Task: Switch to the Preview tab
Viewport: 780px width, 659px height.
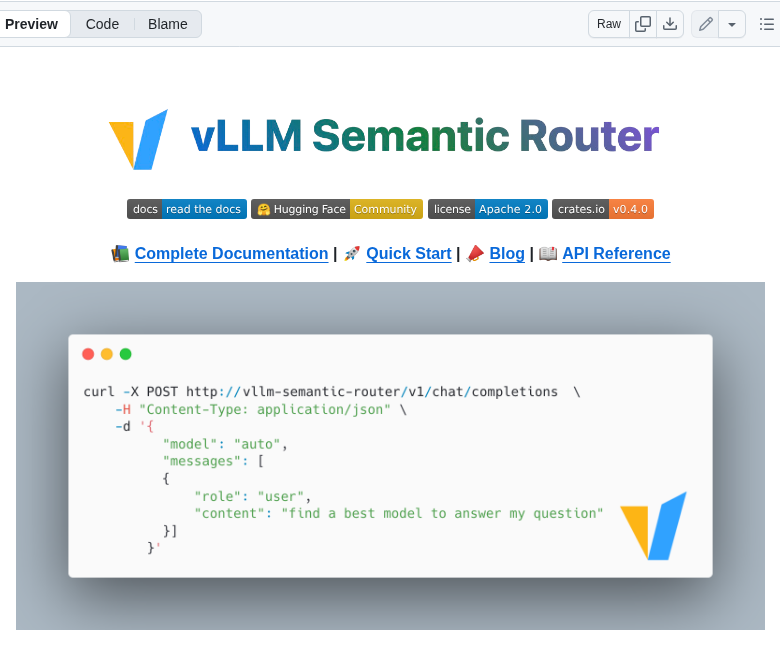Action: click(31, 24)
